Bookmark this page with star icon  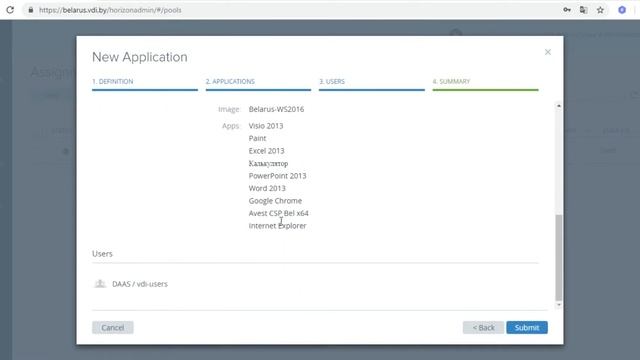pos(600,10)
